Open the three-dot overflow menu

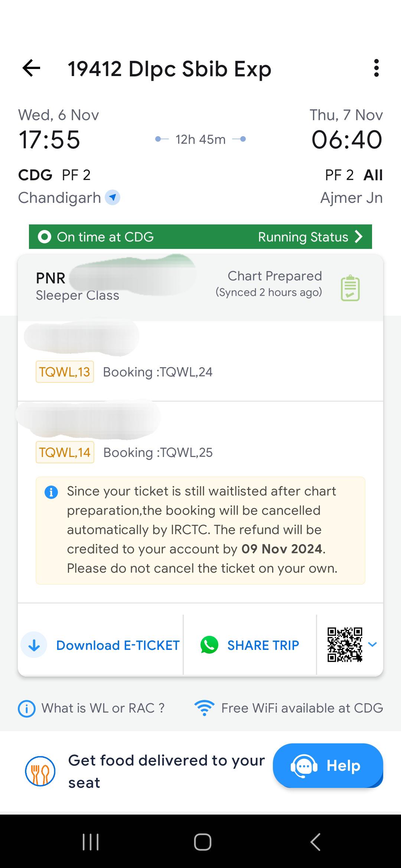point(376,68)
